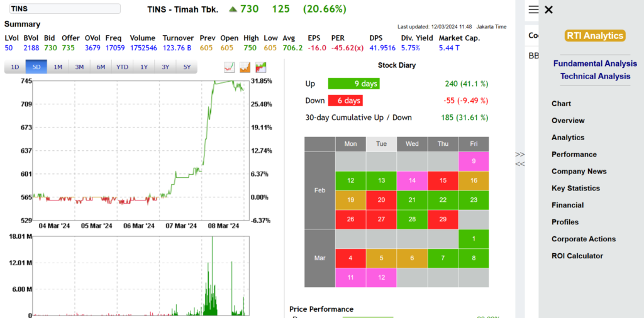Go to Company News menu item
The width and height of the screenshot is (644, 318).
[x=579, y=172]
